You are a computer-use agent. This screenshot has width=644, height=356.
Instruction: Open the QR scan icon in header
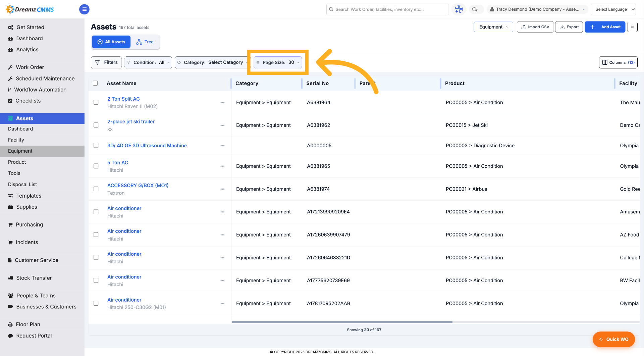coord(459,9)
